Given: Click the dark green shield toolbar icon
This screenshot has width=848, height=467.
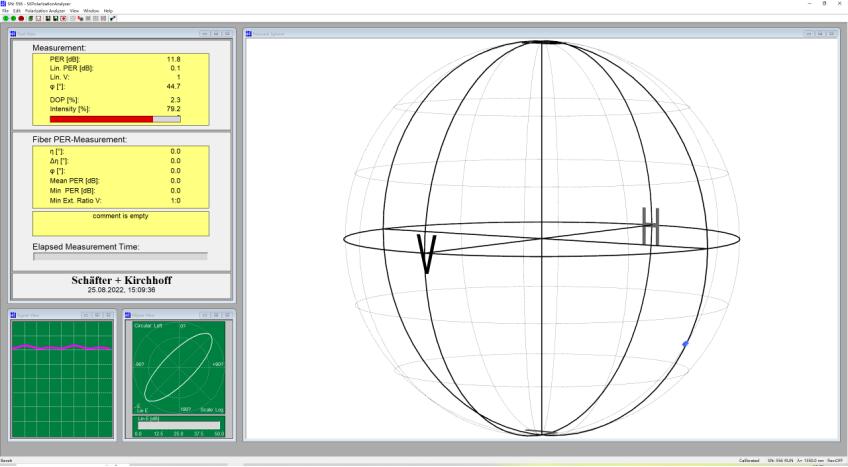Looking at the screenshot, I should click(x=29, y=18).
